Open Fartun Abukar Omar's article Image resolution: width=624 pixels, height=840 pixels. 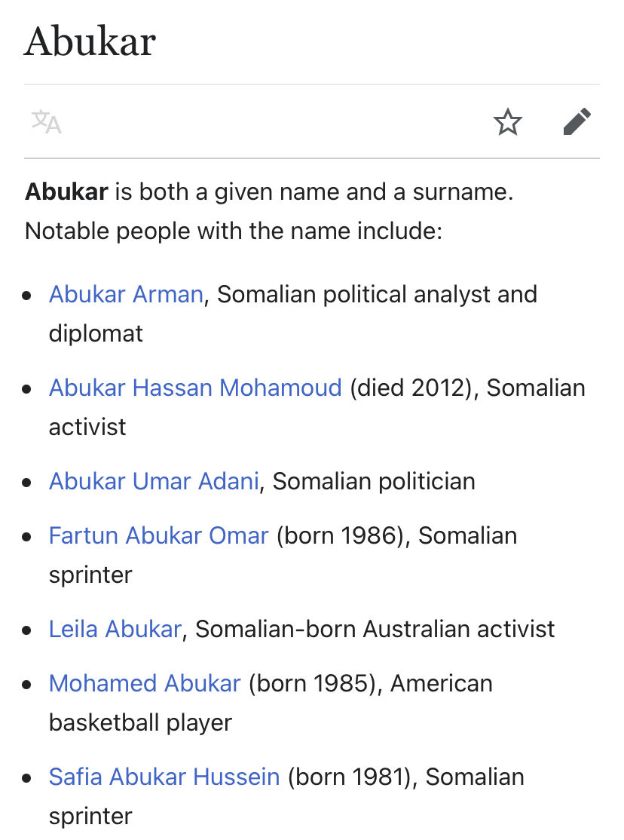click(158, 535)
